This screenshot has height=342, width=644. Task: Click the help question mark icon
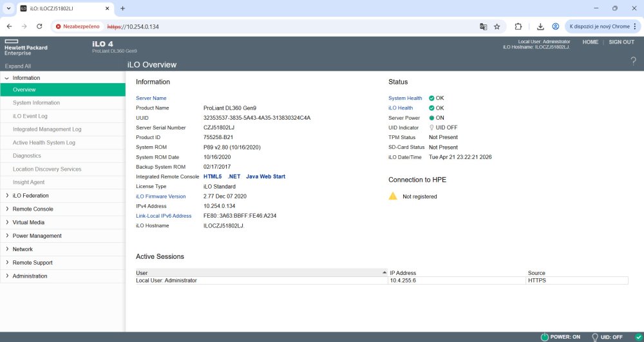(633, 61)
